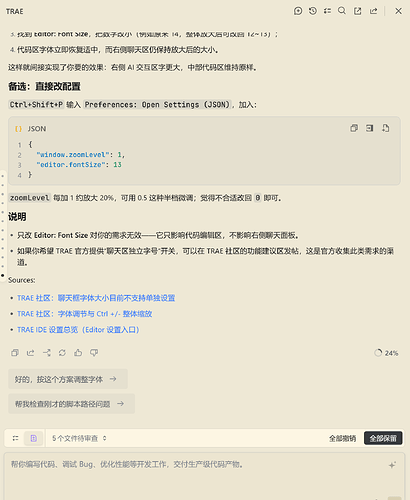410x500 pixels.
Task: Choose suggestion 好的，按这个方案调整字体
Action: (68, 379)
